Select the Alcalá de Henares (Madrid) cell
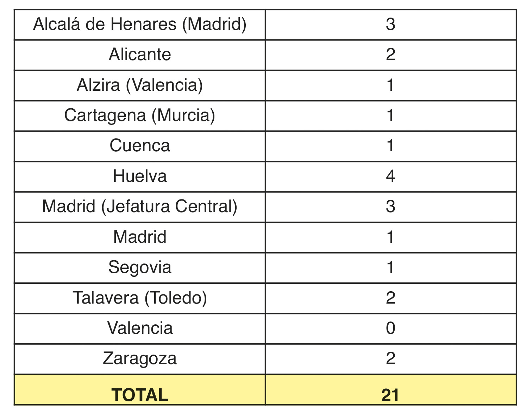526x420 pixels. pos(140,25)
